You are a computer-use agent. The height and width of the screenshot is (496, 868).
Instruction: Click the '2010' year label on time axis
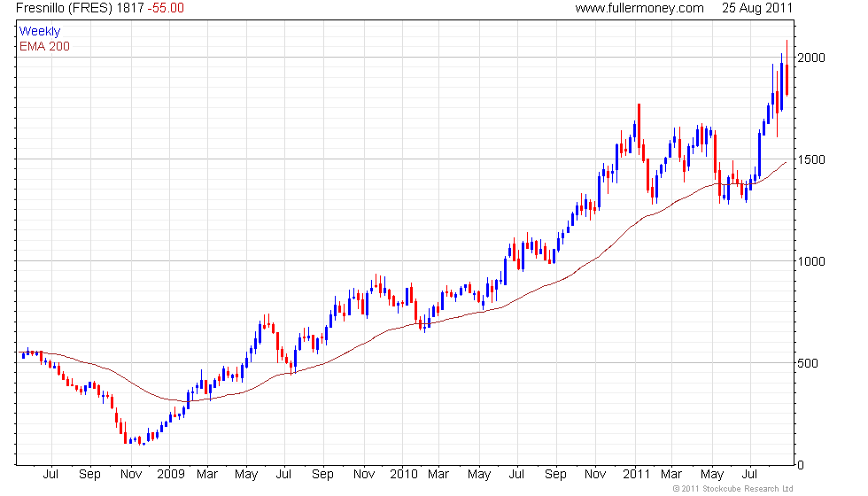(x=404, y=475)
